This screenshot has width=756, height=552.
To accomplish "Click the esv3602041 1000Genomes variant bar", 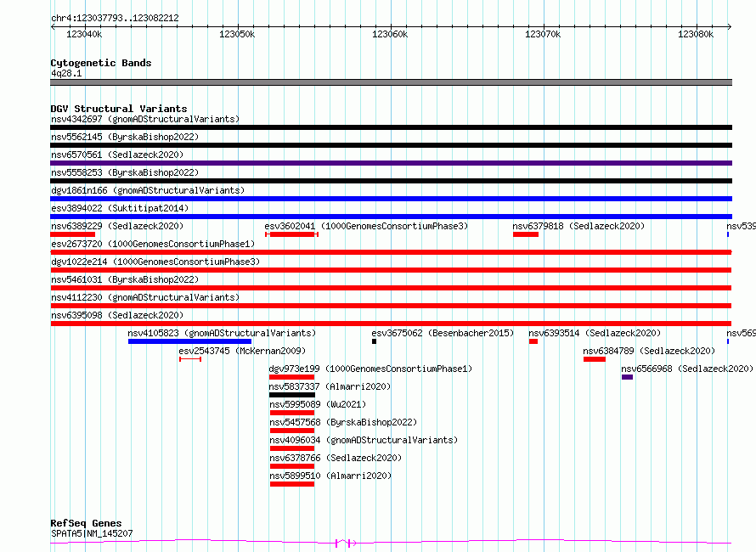I will click(x=291, y=234).
